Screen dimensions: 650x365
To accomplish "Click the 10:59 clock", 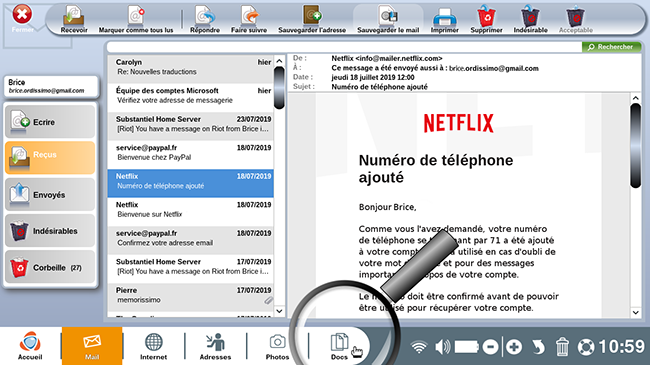I will [x=621, y=346].
